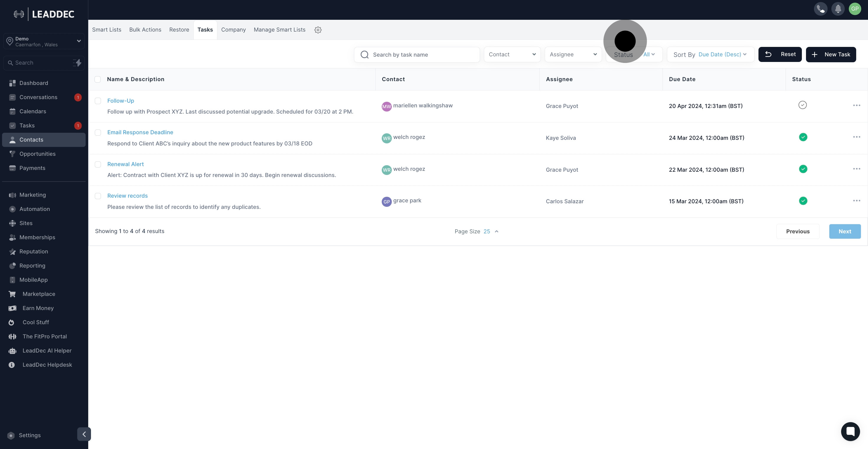The width and height of the screenshot is (868, 449).
Task: Switch to the Company tab
Action: 234,30
